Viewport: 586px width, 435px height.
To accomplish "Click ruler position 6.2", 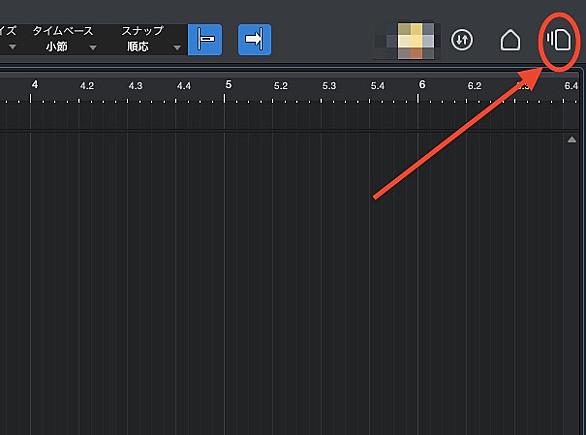I will point(474,86).
